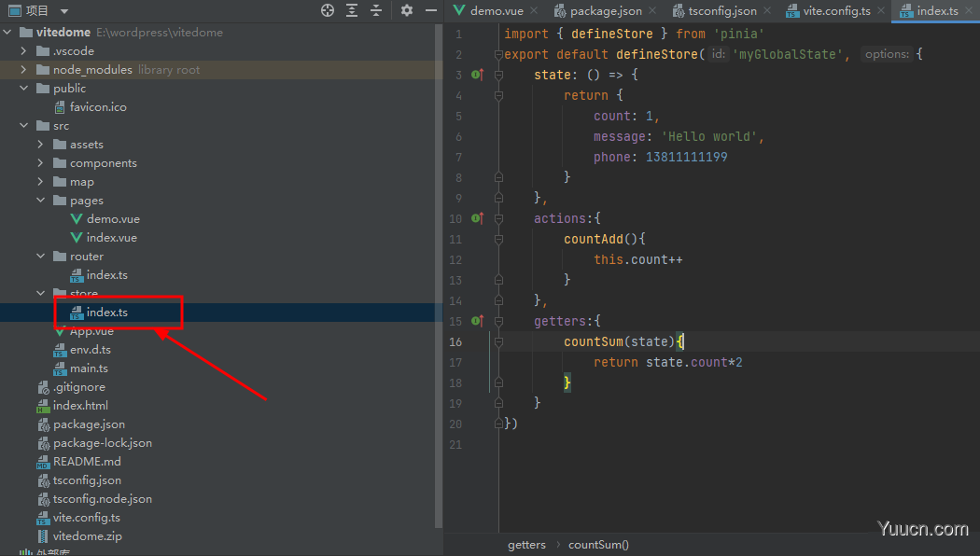Open the project view dropdown arrow

click(64, 10)
